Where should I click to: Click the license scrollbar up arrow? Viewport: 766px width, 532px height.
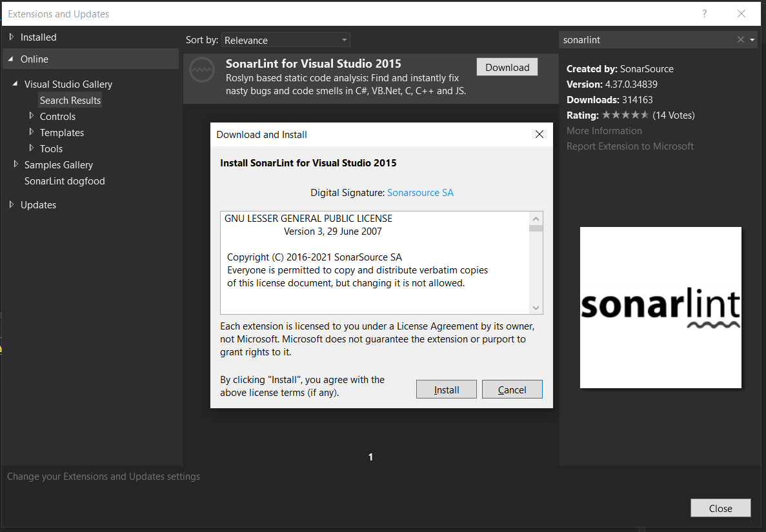(536, 219)
